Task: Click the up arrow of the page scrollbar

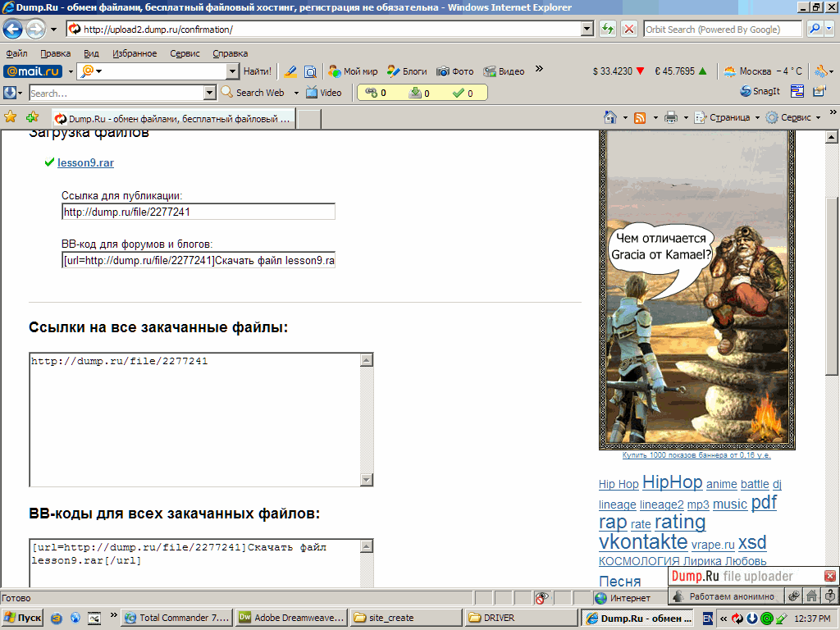Action: (832, 137)
